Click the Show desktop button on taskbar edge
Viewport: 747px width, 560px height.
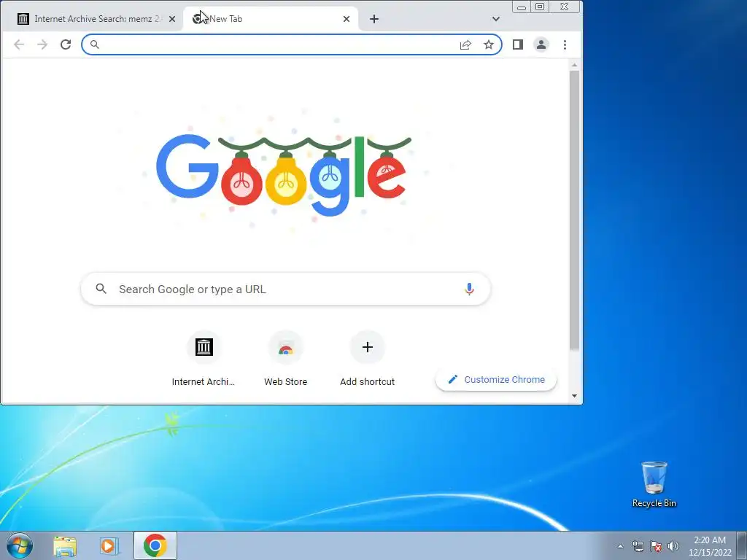coord(742,545)
